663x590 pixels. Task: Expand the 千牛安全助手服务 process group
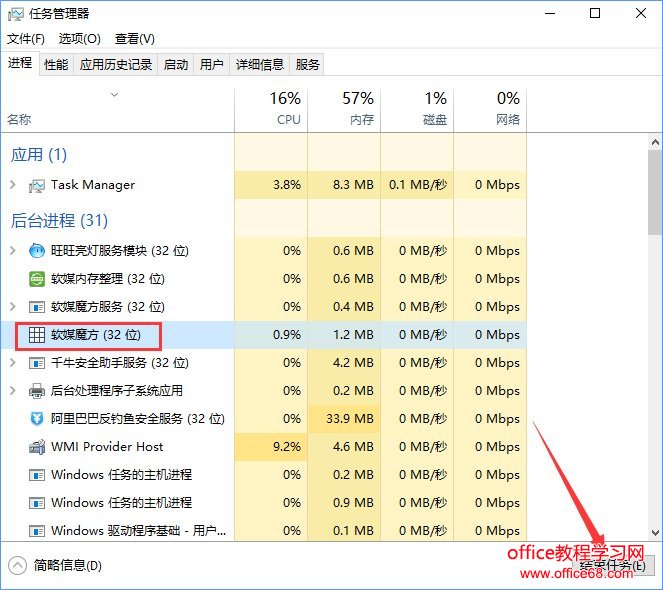(x=13, y=362)
